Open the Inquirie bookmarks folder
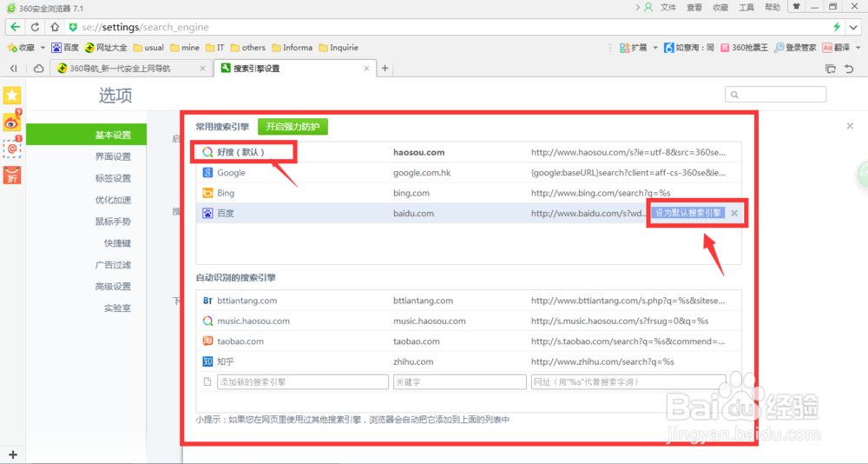Viewport: 868px width, 464px height. pos(339,48)
